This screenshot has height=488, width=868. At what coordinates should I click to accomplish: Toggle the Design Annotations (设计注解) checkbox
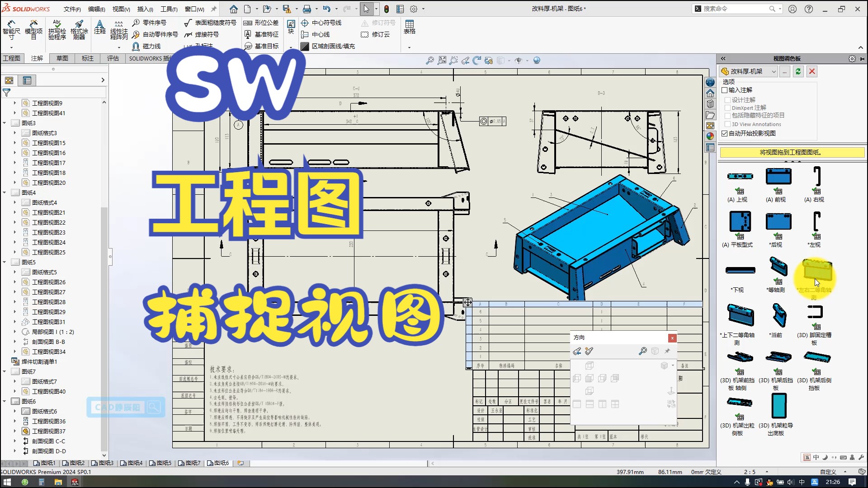tap(728, 100)
